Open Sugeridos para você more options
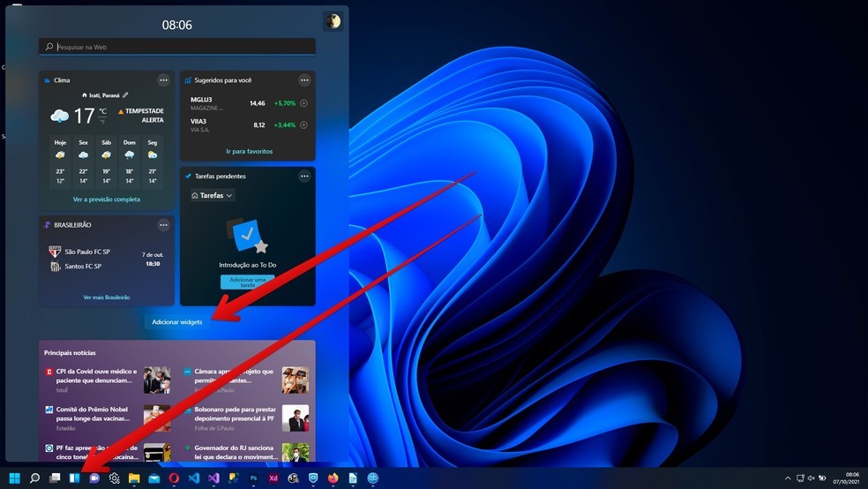The image size is (868, 489). coord(304,80)
